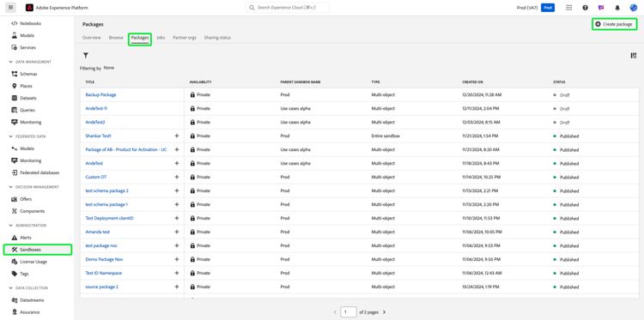Open Package of AB - Product for Activation
This screenshot has height=320, width=644.
[126, 150]
